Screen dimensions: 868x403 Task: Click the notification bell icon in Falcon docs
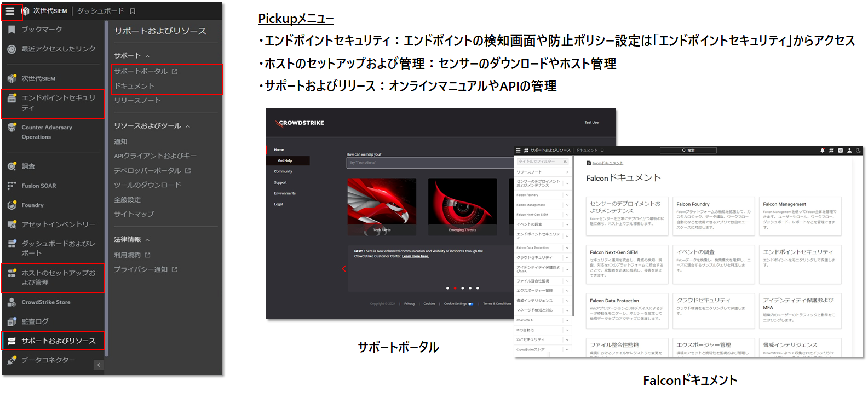coord(822,150)
